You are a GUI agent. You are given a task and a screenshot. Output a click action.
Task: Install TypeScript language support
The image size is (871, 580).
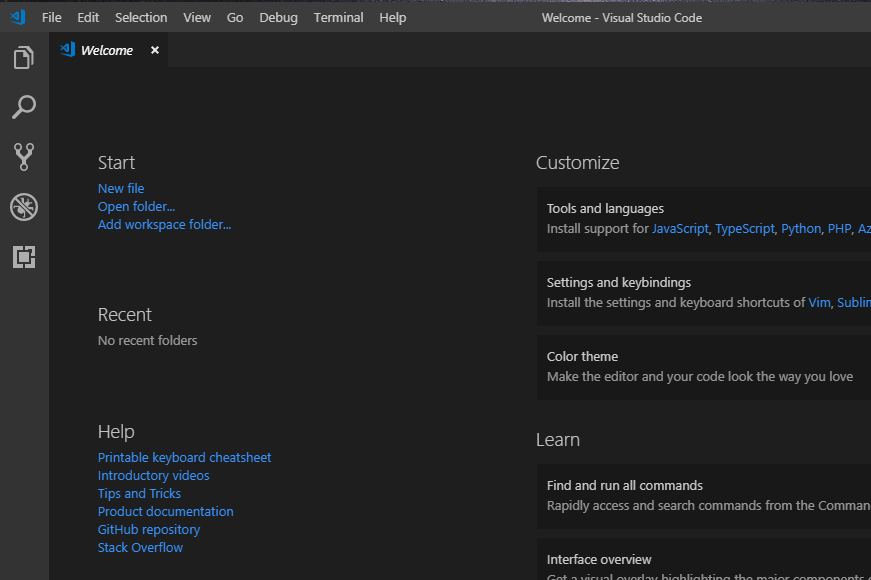click(x=745, y=228)
